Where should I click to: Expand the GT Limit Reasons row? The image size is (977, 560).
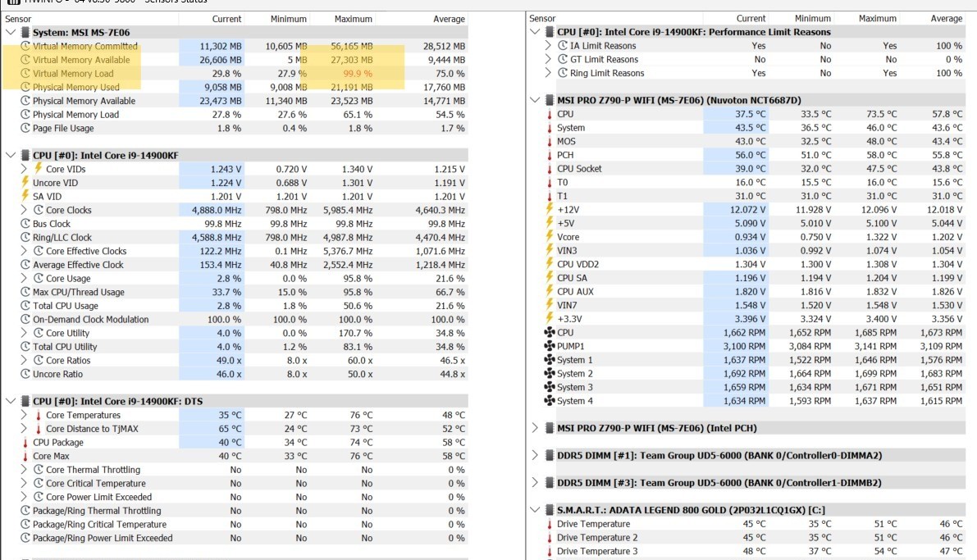[x=548, y=59]
